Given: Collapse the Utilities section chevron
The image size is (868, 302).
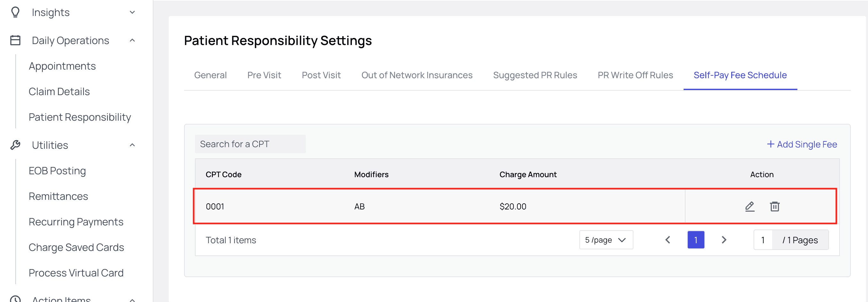Looking at the screenshot, I should 132,145.
